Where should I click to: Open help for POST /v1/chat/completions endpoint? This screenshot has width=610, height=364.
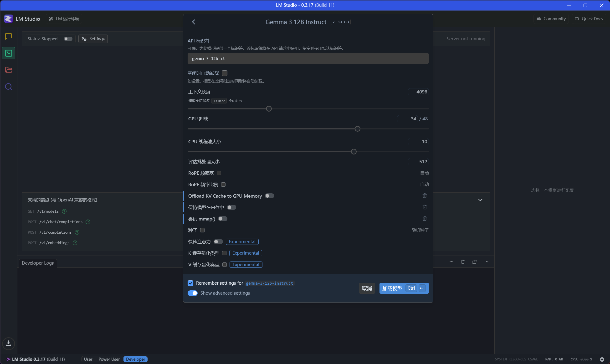pos(88,222)
